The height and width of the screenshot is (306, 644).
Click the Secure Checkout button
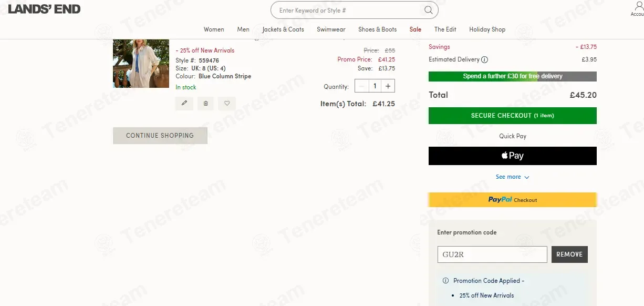(x=513, y=116)
